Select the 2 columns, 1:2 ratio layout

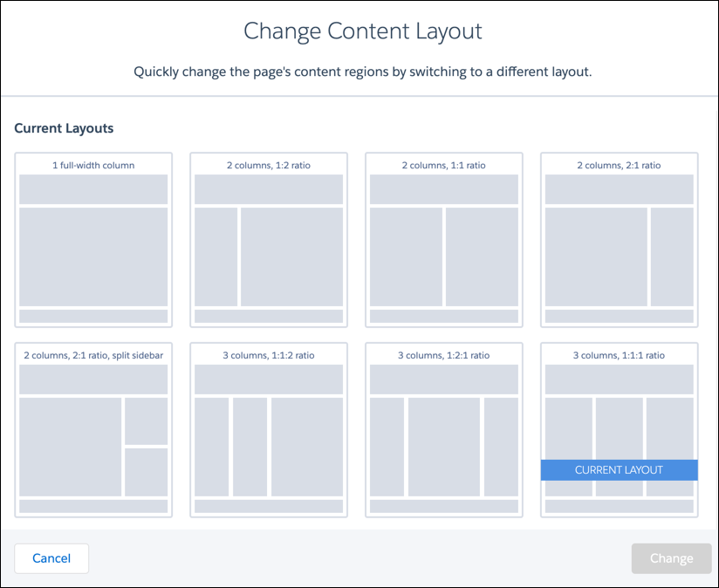[268, 238]
